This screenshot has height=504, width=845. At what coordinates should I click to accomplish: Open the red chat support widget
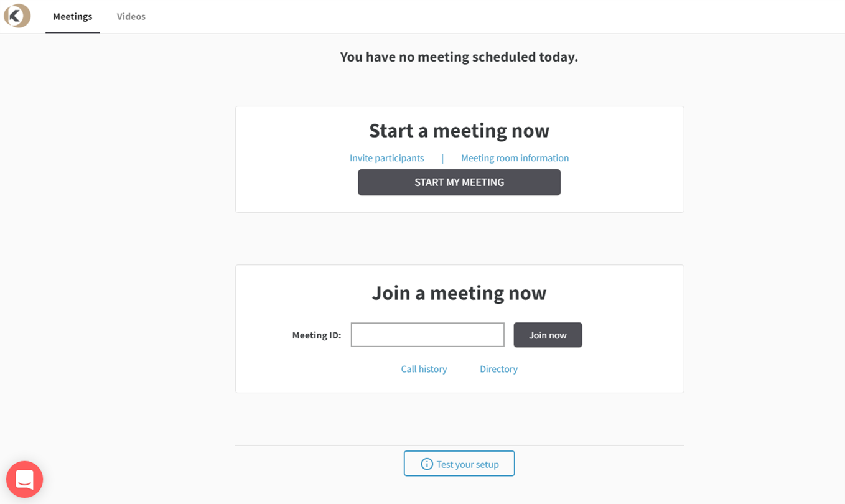(x=24, y=479)
